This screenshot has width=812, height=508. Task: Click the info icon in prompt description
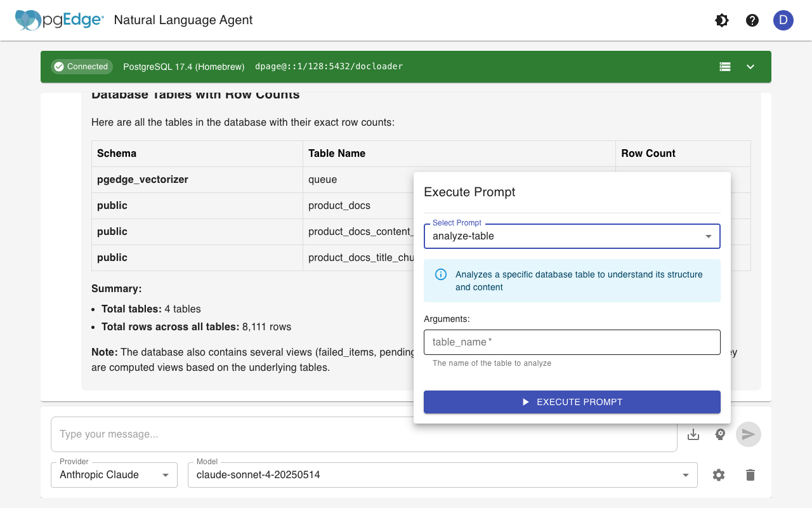click(440, 274)
